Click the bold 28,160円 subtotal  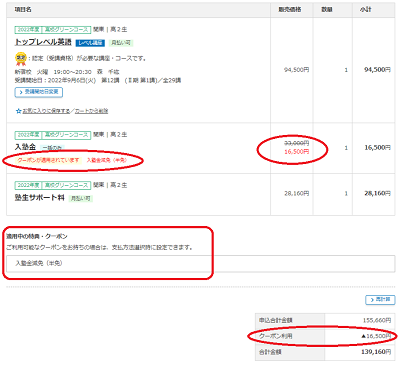pyautogui.click(x=377, y=193)
